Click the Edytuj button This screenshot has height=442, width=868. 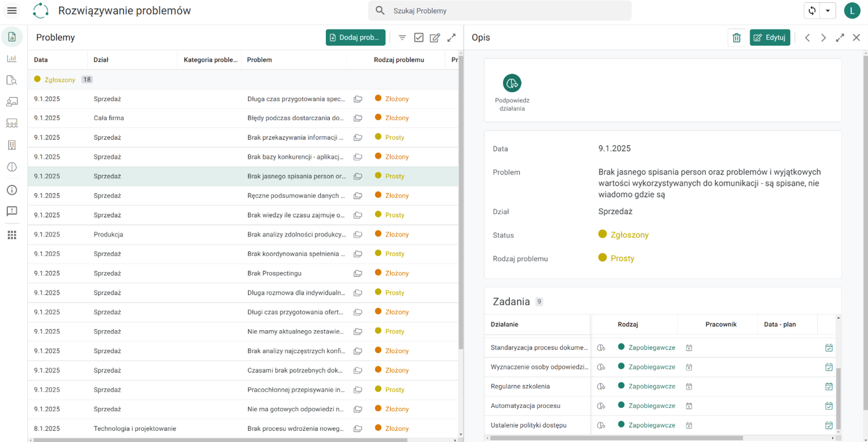point(770,37)
